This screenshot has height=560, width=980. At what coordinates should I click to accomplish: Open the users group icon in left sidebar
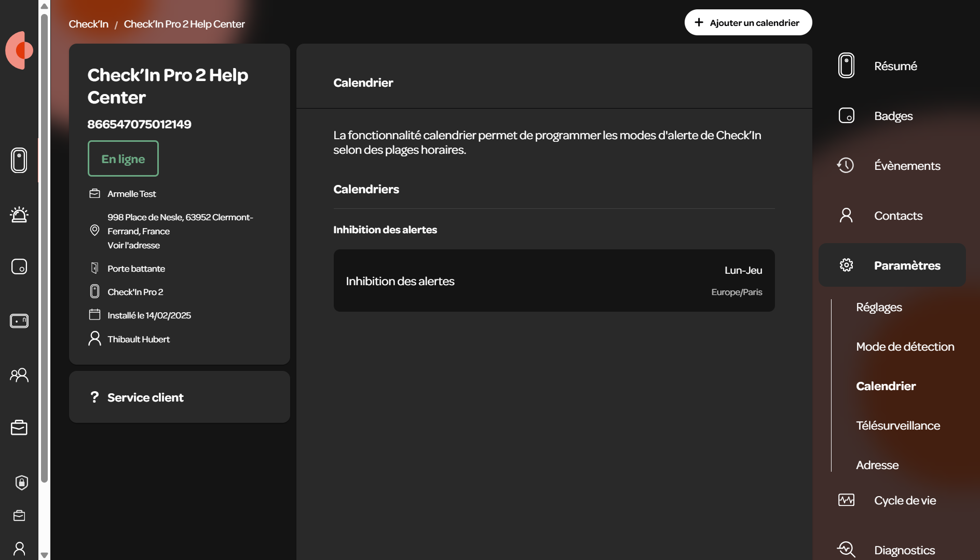[x=19, y=375]
